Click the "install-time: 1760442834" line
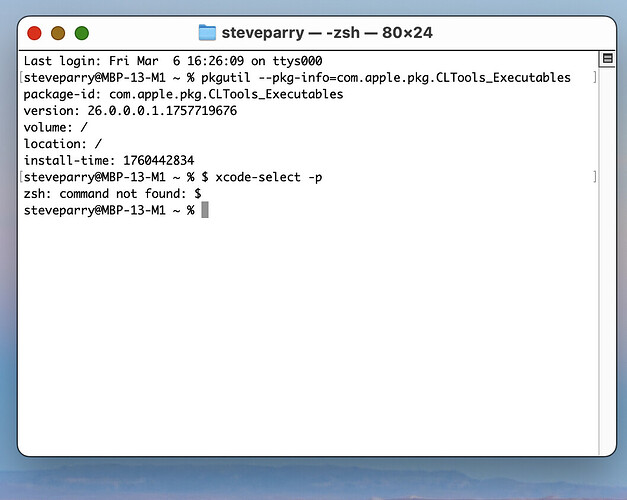The height and width of the screenshot is (500, 627). tap(109, 160)
